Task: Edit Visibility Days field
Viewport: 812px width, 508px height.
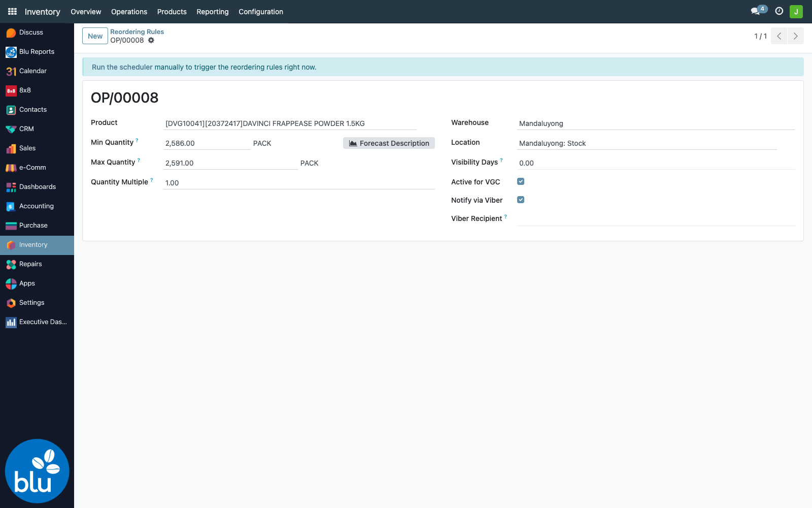Action: (656, 163)
